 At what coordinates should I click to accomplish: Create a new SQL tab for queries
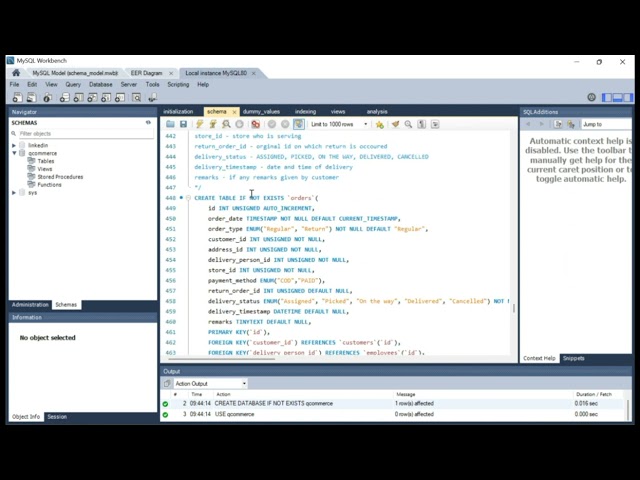pyautogui.click(x=17, y=98)
